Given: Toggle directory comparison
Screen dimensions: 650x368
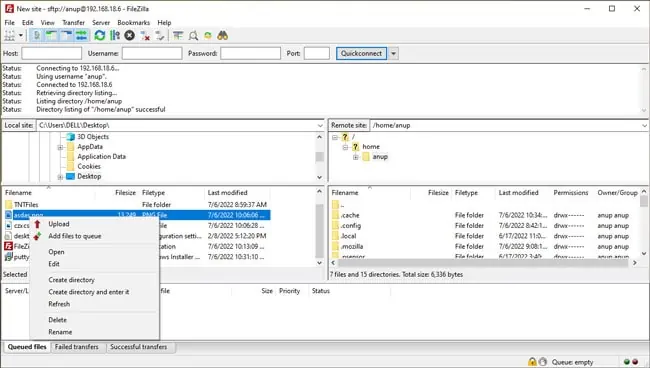Looking at the screenshot, I should click(193, 36).
